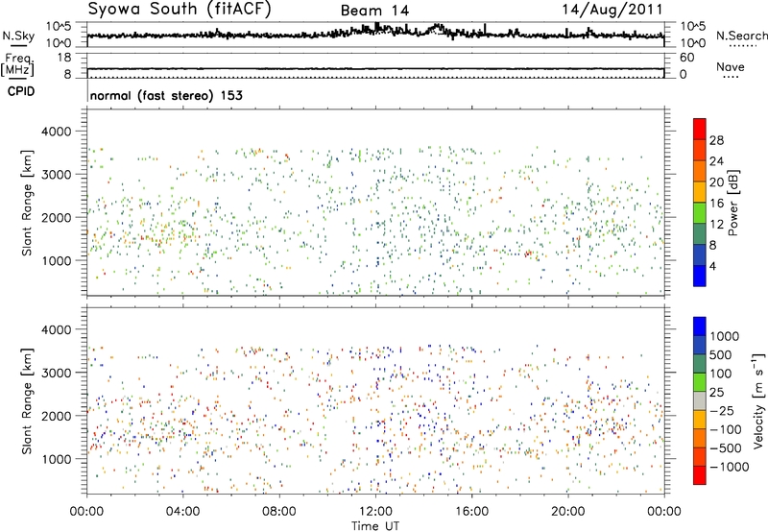
Task: Click the "20:00" time axis tick
Action: [x=568, y=512]
